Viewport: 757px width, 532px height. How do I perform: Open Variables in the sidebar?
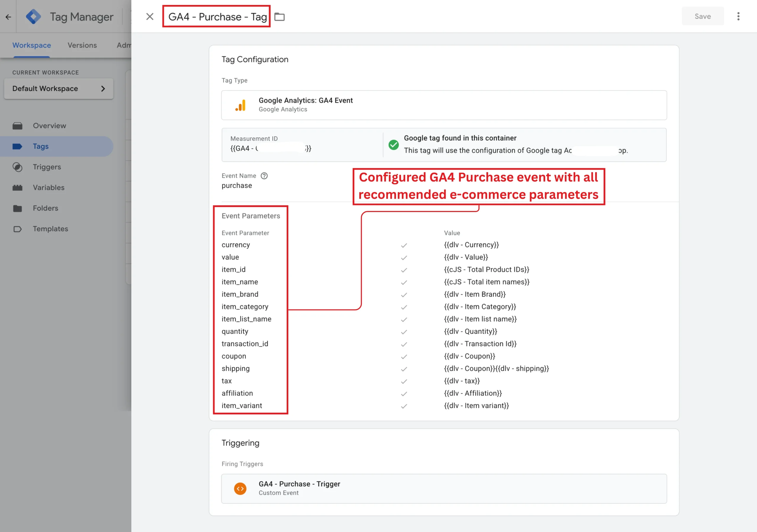48,188
